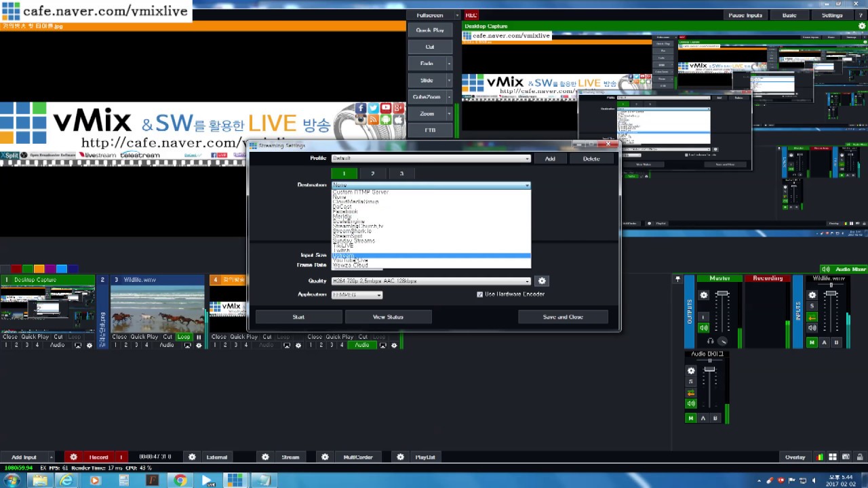Click Save and Close button
Screen dimensions: 868x488
563,317
